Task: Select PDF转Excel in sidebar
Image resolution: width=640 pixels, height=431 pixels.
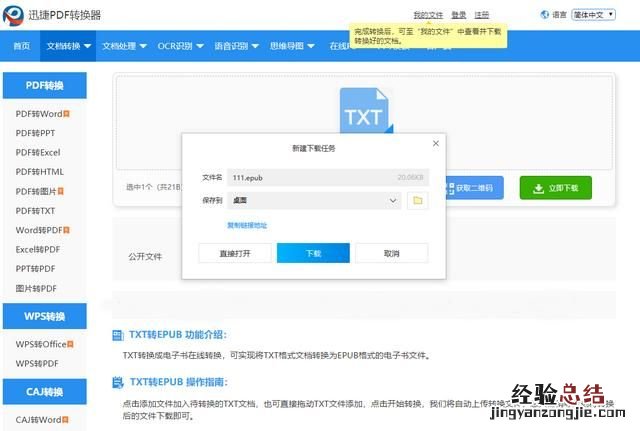Action: pyautogui.click(x=38, y=152)
